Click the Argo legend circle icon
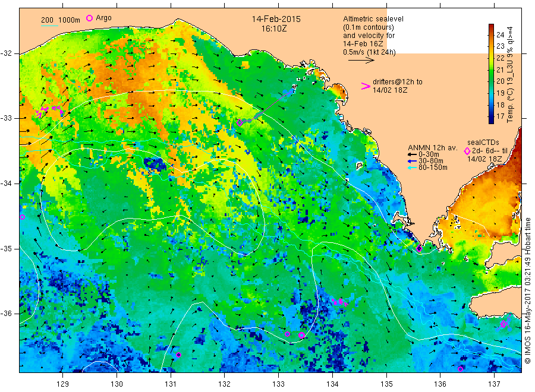 (89, 18)
